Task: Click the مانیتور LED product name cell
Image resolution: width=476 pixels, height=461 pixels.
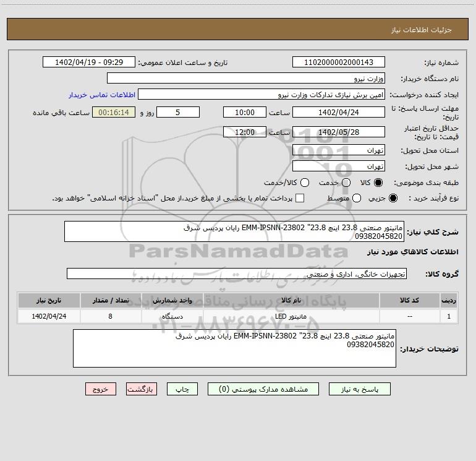Action: coord(291,316)
